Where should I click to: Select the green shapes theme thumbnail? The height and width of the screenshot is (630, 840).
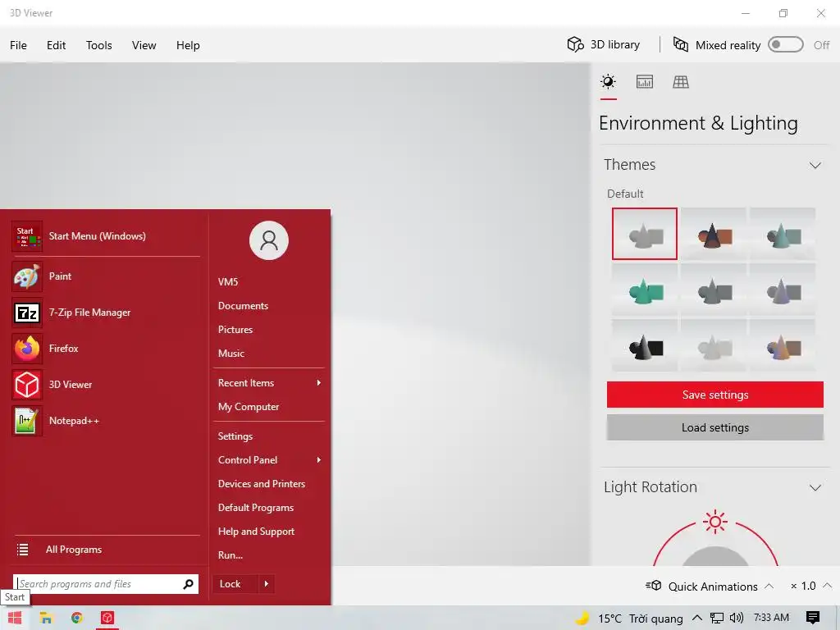click(645, 290)
